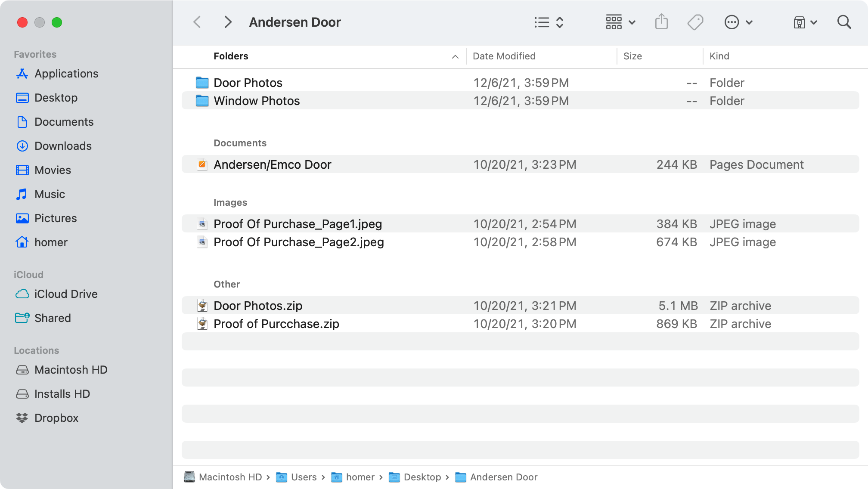
Task: Sort by the Kind column header
Action: [x=719, y=56]
